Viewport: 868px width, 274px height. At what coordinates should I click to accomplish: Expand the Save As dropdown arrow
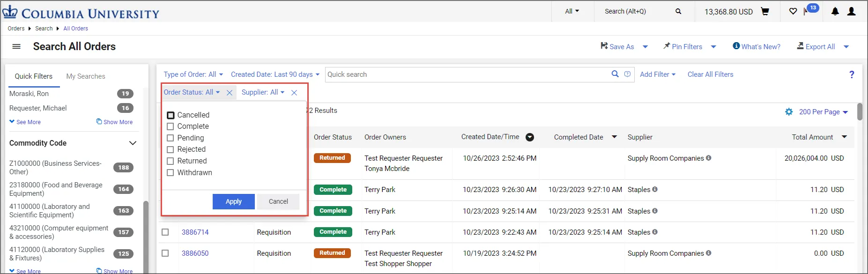click(x=645, y=47)
